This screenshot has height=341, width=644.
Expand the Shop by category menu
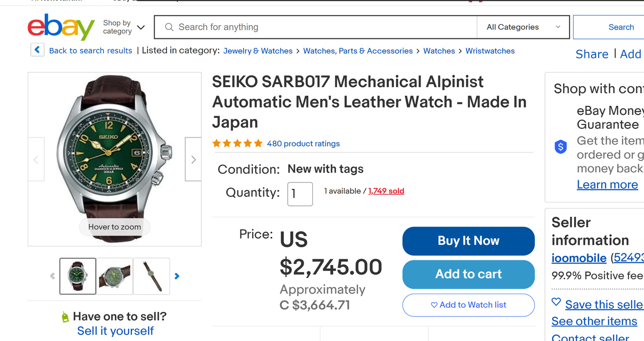[x=124, y=27]
